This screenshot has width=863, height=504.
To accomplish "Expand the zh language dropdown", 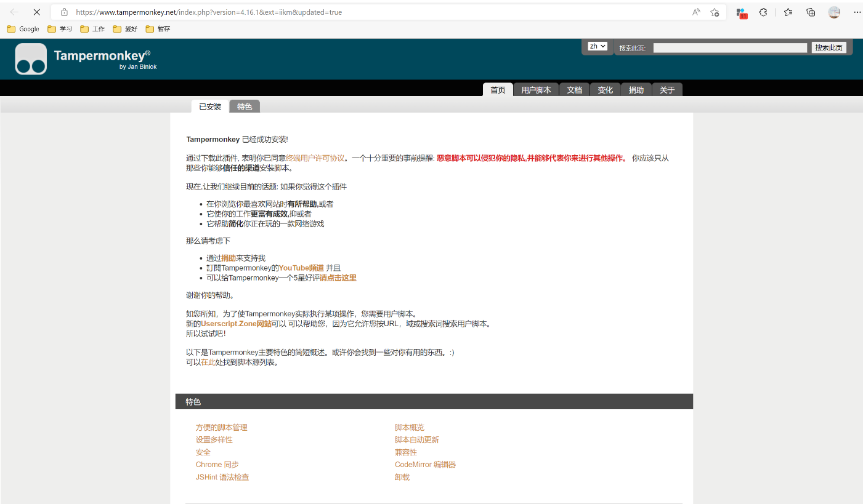I will (x=598, y=46).
